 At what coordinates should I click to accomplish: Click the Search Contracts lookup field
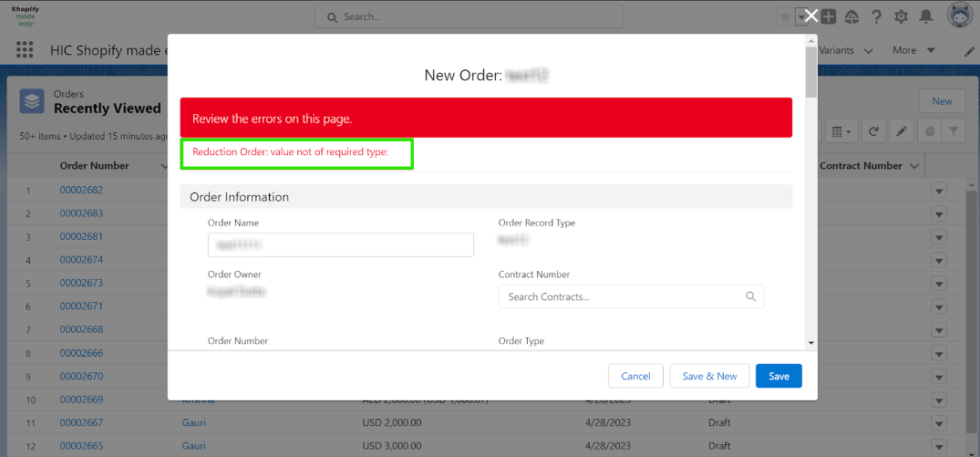(x=631, y=296)
